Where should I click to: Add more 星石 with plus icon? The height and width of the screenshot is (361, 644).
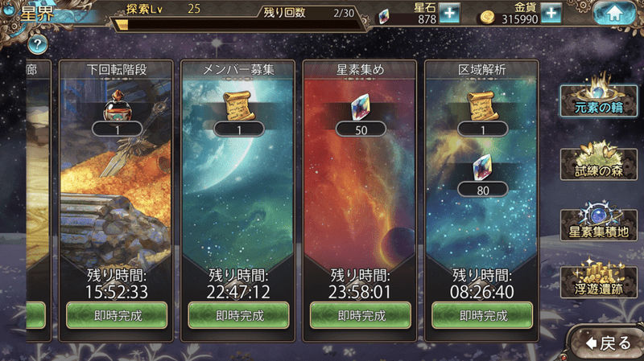coord(449,13)
